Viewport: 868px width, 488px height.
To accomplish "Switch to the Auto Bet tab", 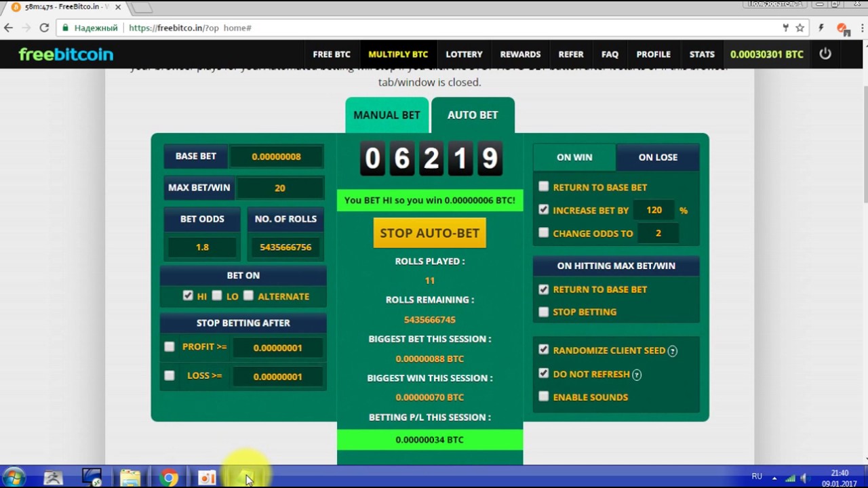I will pyautogui.click(x=473, y=115).
